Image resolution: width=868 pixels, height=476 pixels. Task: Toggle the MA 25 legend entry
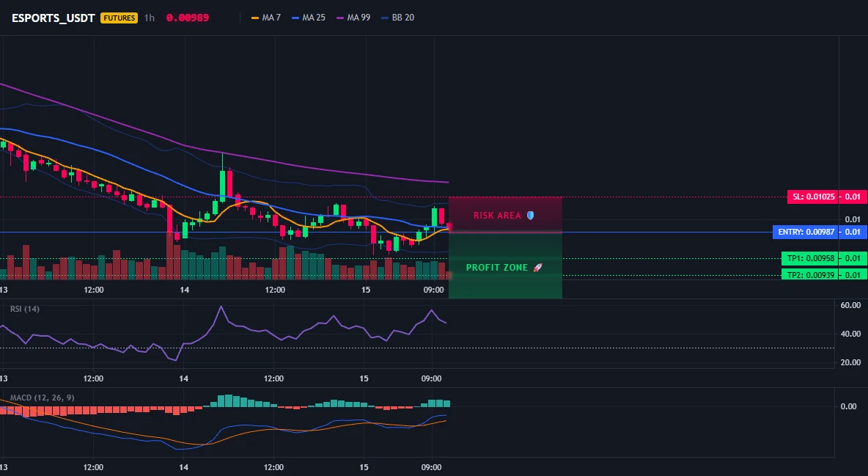309,18
